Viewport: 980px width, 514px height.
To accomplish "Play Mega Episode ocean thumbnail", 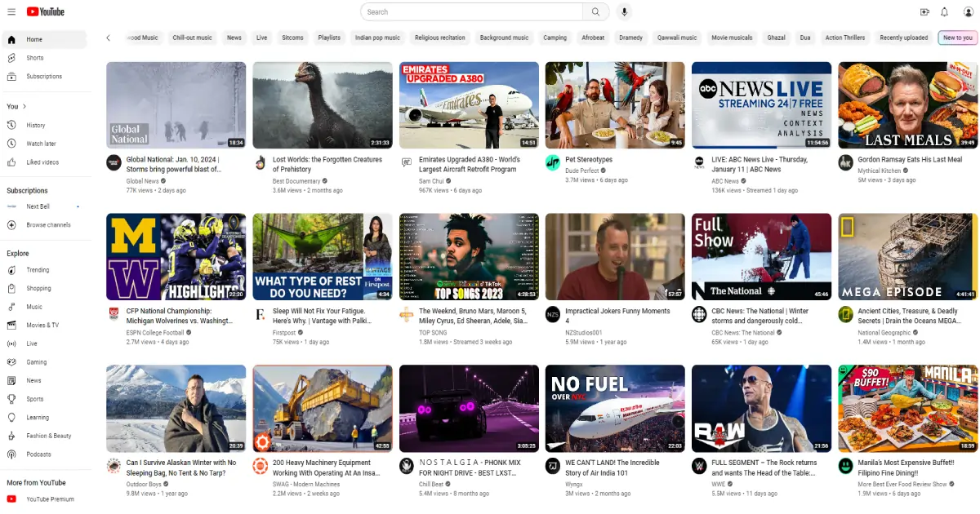I will click(908, 257).
